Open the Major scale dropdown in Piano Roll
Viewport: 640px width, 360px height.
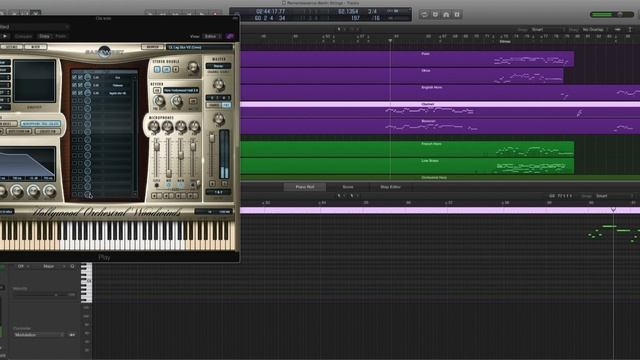tap(53, 266)
